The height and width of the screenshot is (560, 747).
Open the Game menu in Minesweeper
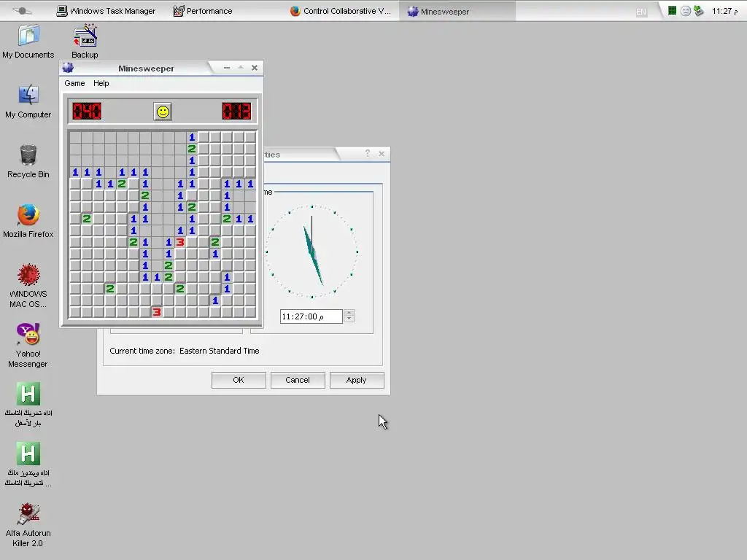click(75, 83)
